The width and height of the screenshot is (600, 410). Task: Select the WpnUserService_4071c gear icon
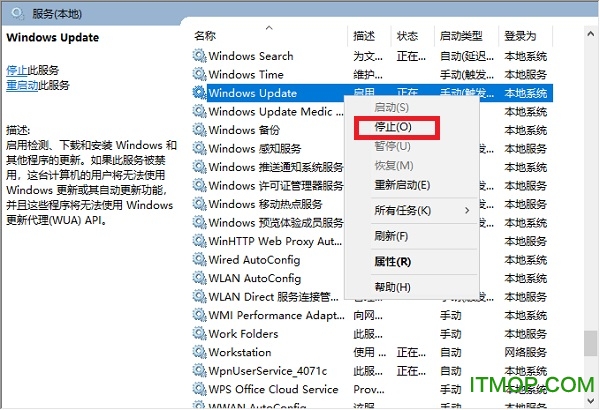click(x=199, y=371)
